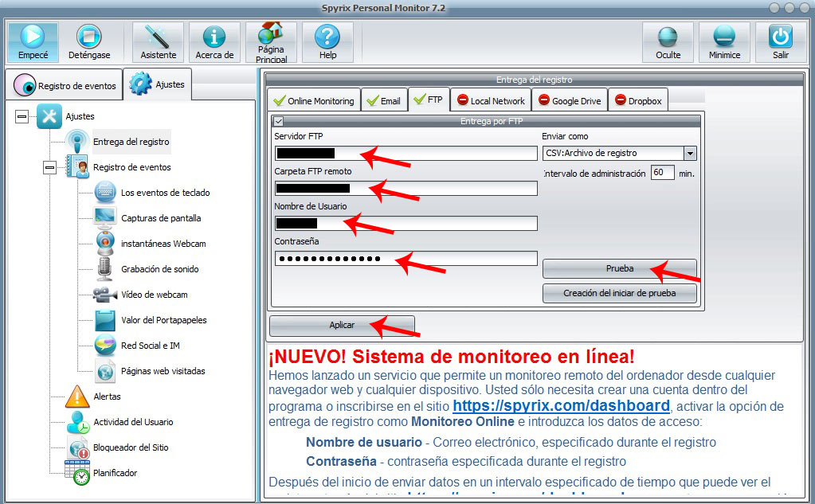Image resolution: width=815 pixels, height=504 pixels.
Task: Select Actividad del Usuario tree item
Action: pos(133,422)
